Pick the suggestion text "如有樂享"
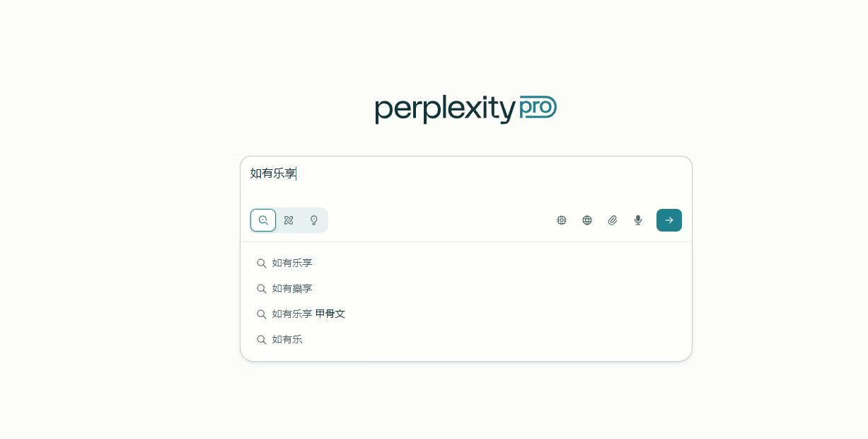 click(292, 289)
